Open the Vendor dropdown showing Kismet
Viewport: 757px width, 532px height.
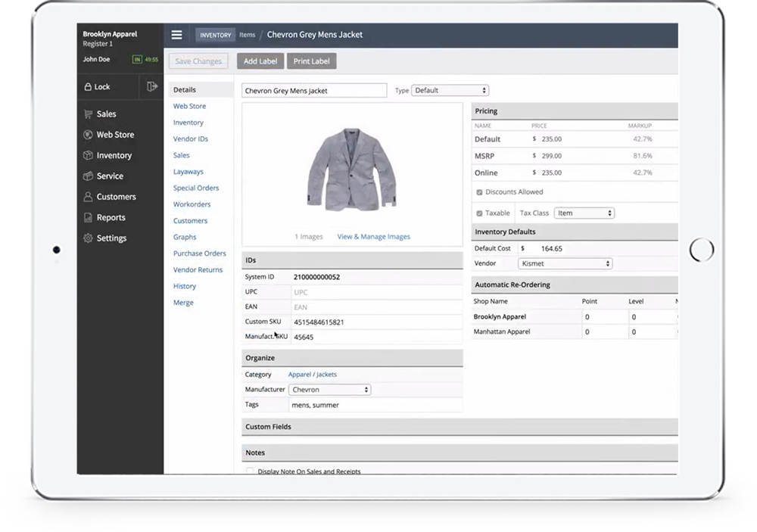[x=565, y=263]
